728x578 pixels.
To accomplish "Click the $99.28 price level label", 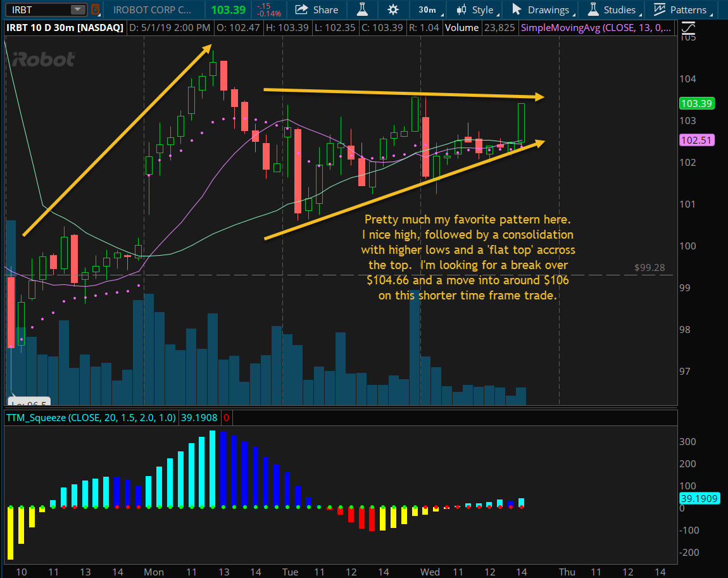I will 650,267.
